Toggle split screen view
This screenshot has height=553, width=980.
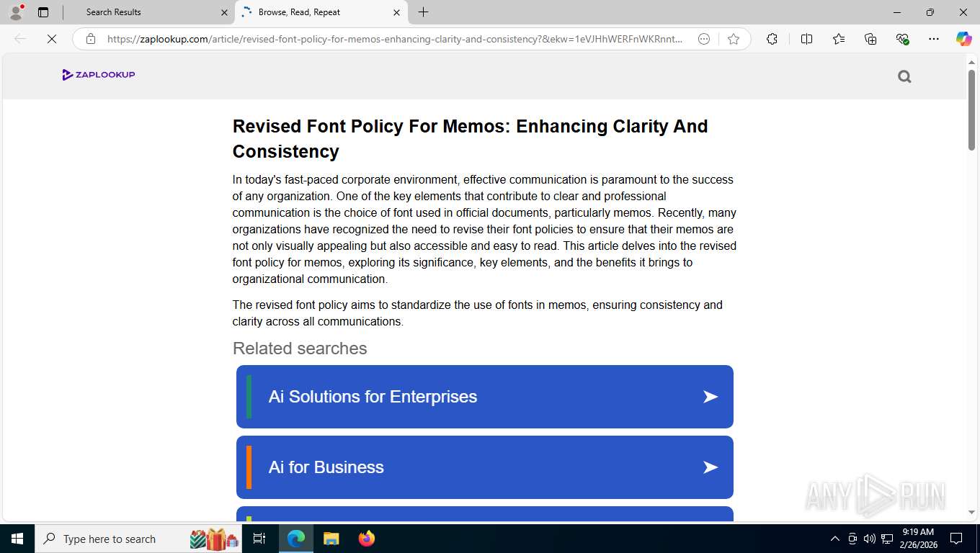tap(806, 39)
